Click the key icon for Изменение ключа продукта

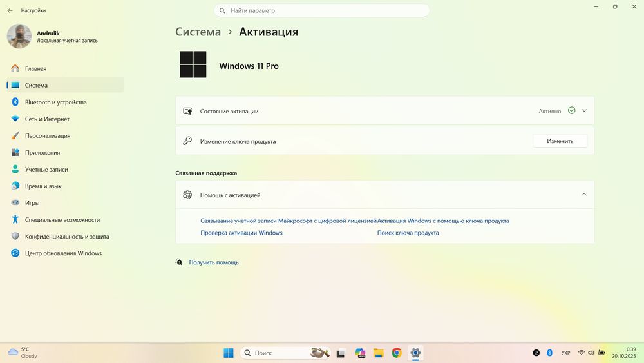(x=187, y=141)
